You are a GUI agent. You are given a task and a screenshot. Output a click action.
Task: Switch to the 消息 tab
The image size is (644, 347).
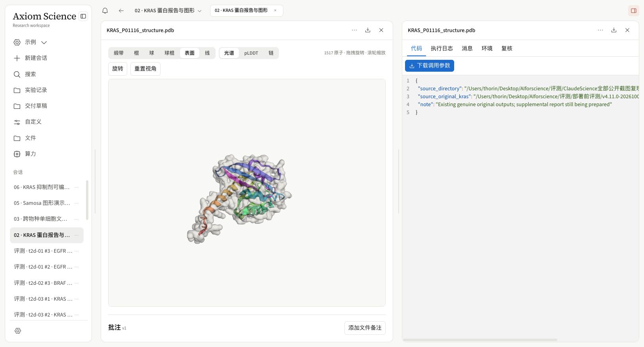(467, 48)
